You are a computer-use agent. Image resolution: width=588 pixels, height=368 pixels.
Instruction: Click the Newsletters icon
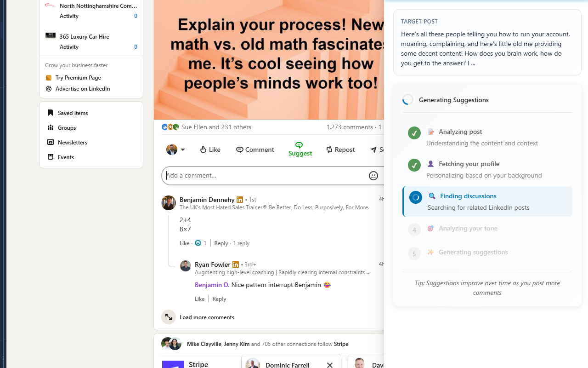point(51,142)
